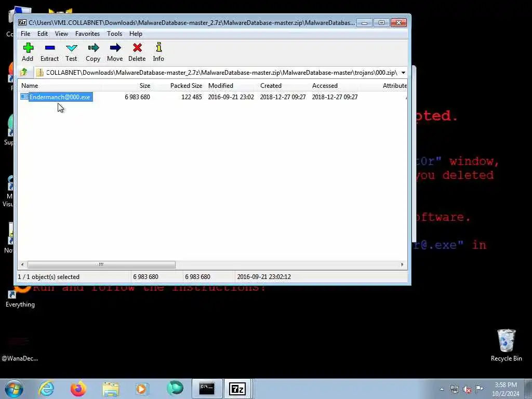Click the 7z icon in window title bar
Viewport: 532px width, 399px height.
[22, 23]
